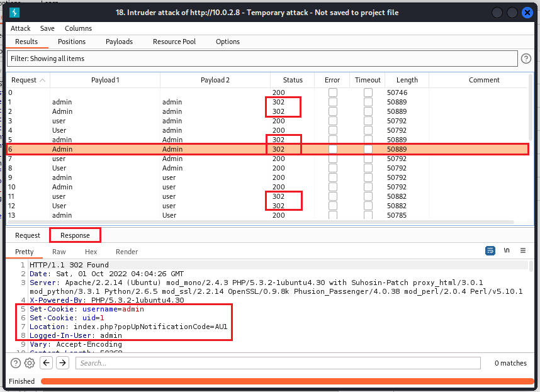Viewport: 540px width, 392px height.
Task: Click the Finished status label
Action: (21, 381)
